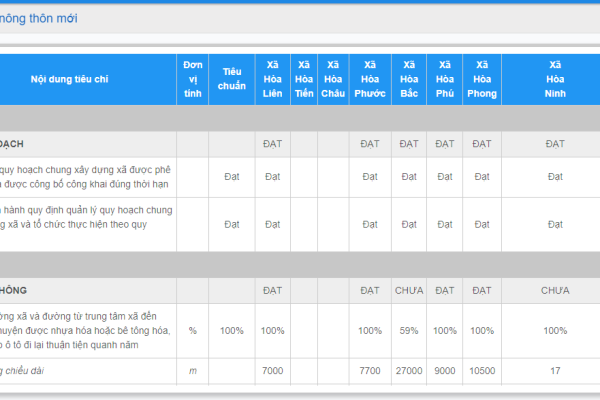Click the 'Nội dung tiêu chí' column header
The height and width of the screenshot is (400, 600).
click(69, 79)
